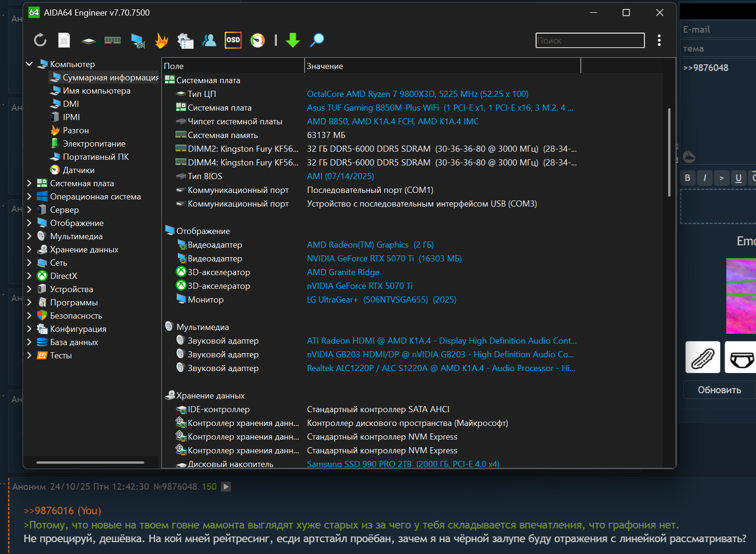Screen dimensions: 756x554
Task: Expand the Сеть tree node
Action: point(29,262)
